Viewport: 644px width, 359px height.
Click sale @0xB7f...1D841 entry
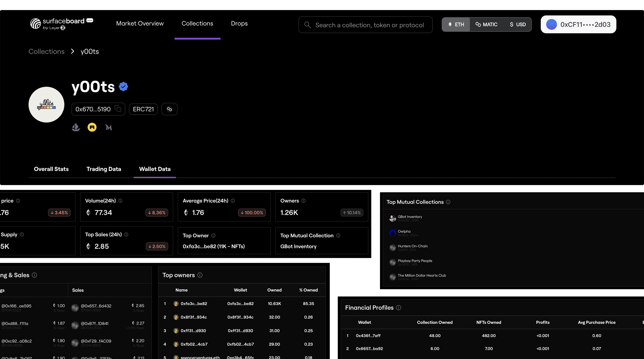click(108, 325)
